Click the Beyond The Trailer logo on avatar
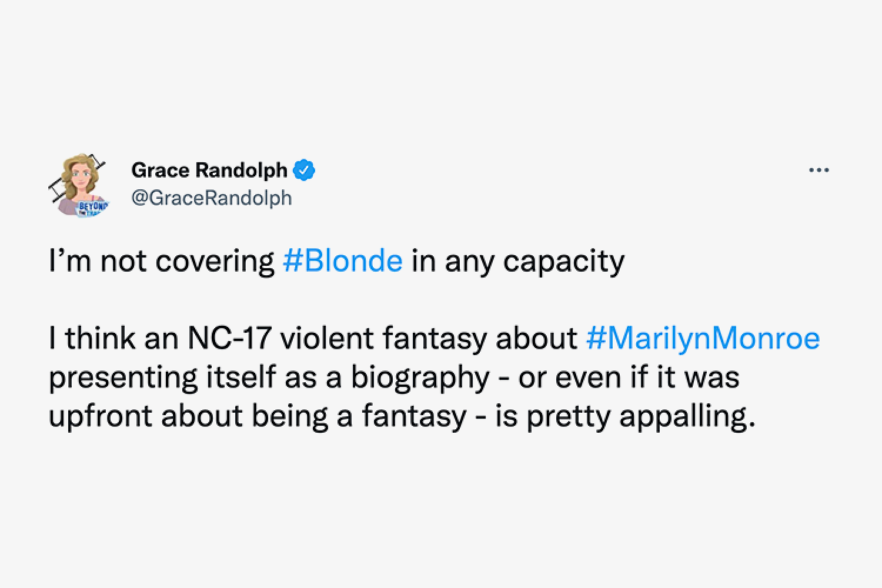Image resolution: width=882 pixels, height=588 pixels. 93,209
